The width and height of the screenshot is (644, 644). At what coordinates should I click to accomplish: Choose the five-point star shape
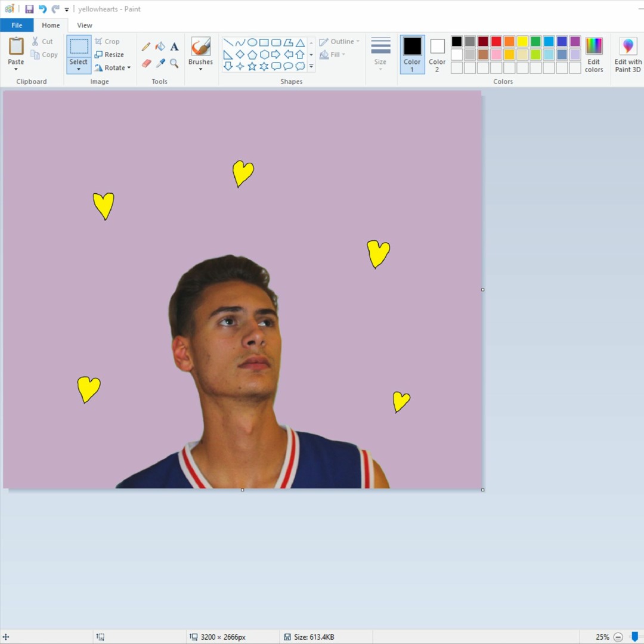coord(252,66)
